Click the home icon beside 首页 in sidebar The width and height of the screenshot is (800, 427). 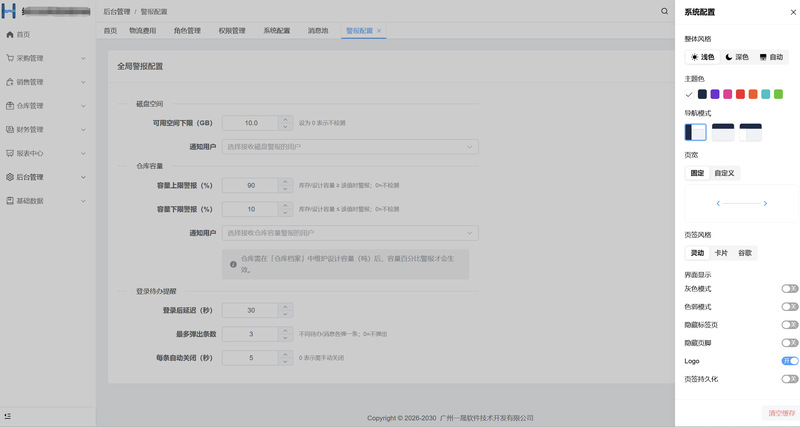pos(10,35)
